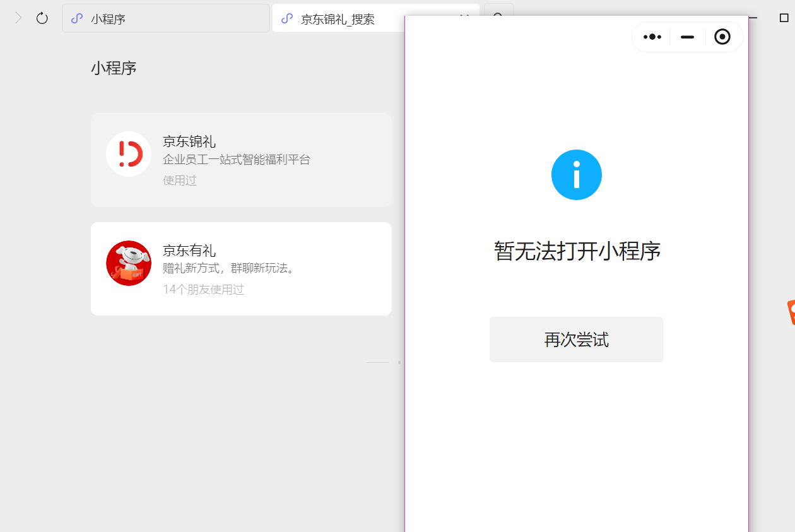
Task: Click the 京东有礼 dog gift logo
Action: 129,263
